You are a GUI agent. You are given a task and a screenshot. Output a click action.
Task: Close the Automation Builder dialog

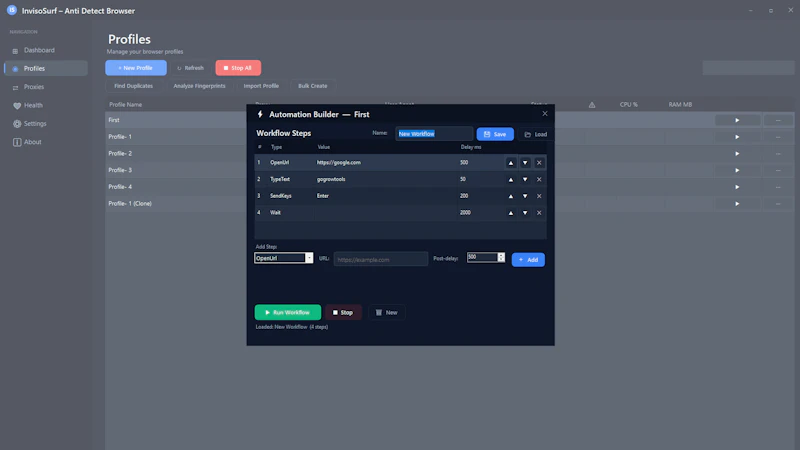click(544, 114)
